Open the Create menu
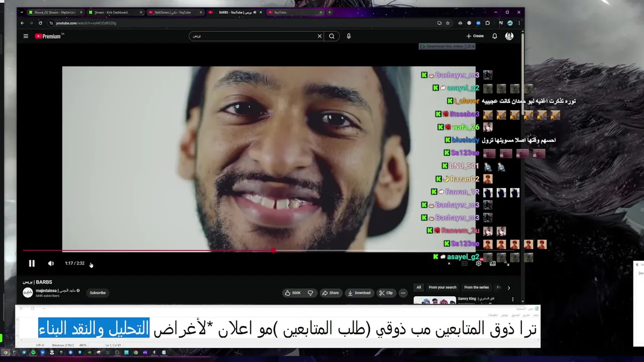Viewport: 644px width, 362px height. [x=475, y=36]
